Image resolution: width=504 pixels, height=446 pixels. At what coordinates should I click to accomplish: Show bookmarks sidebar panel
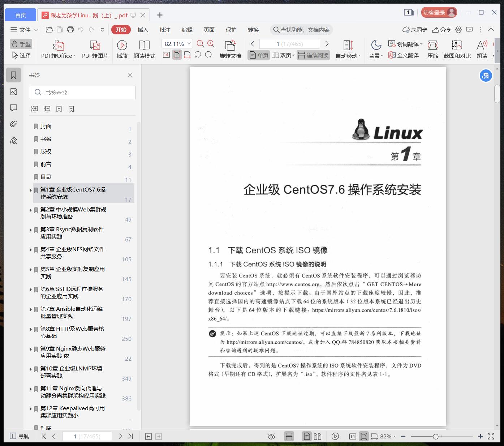(14, 75)
